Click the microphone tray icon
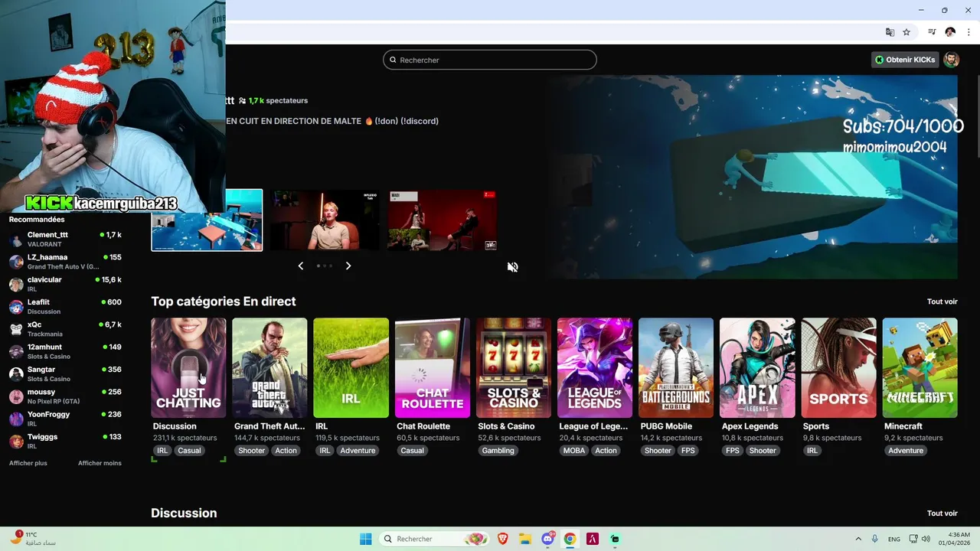 [x=875, y=539]
